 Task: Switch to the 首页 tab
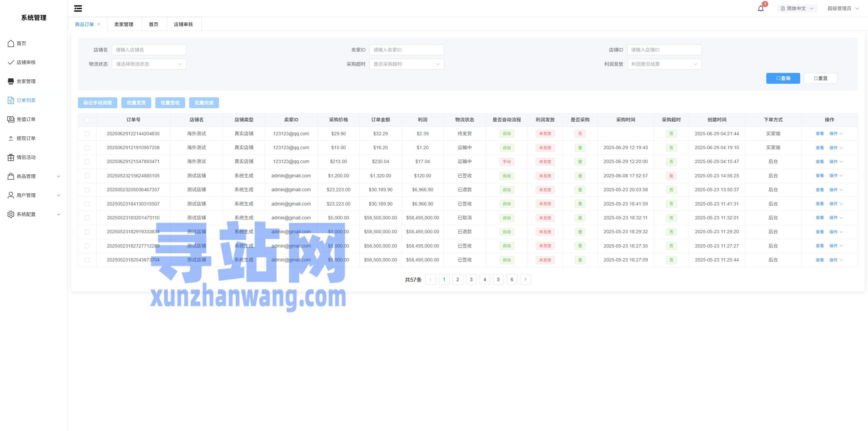[x=154, y=24]
